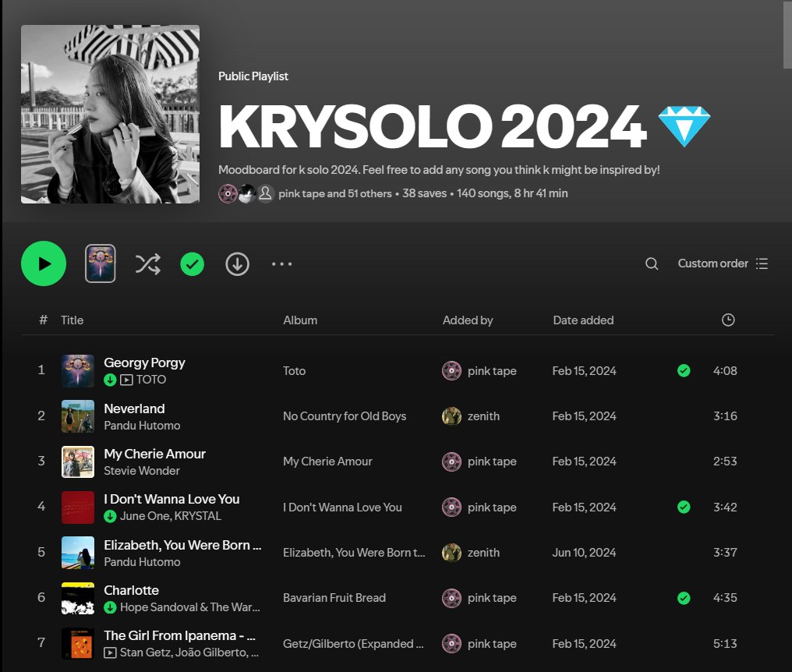Toggle shuffle for the playlist
This screenshot has height=672, width=792.
(x=148, y=263)
